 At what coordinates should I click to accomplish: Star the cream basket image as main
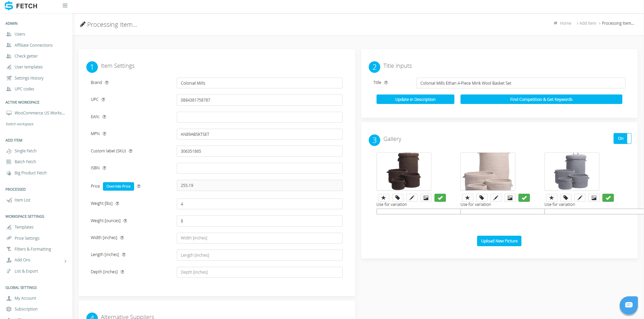tap(468, 198)
